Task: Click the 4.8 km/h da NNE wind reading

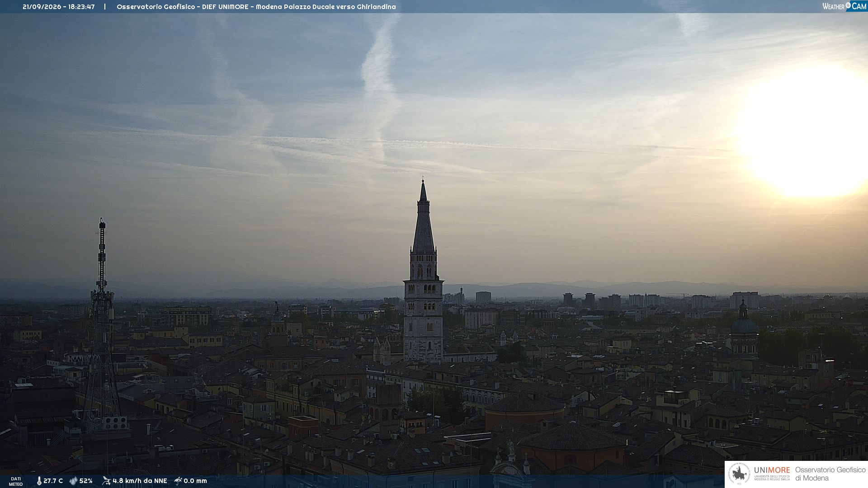Action: [x=140, y=481]
